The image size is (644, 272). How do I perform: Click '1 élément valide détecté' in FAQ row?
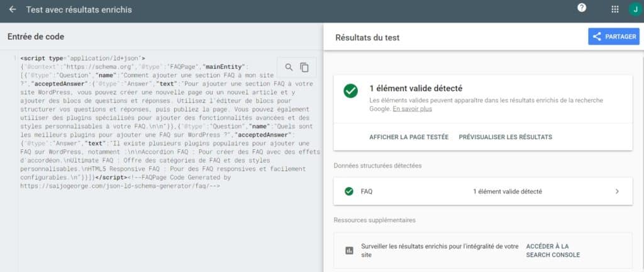pyautogui.click(x=508, y=191)
